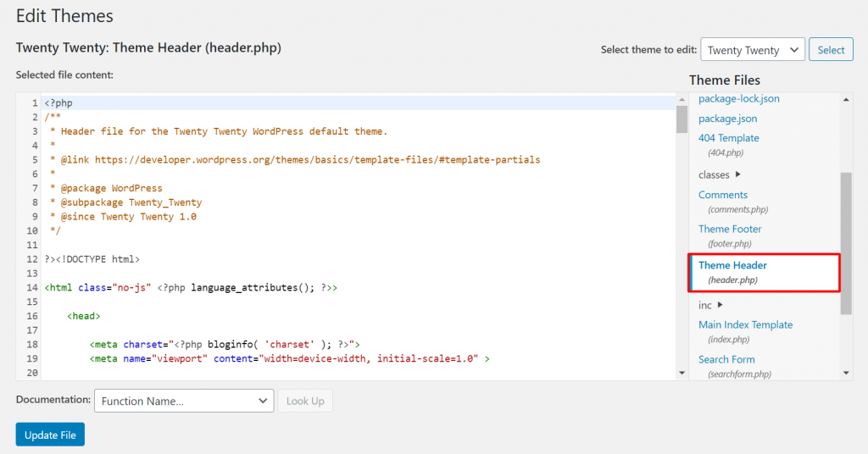Open package-lock.json file
Viewport: 868px width, 454px height.
coord(738,99)
